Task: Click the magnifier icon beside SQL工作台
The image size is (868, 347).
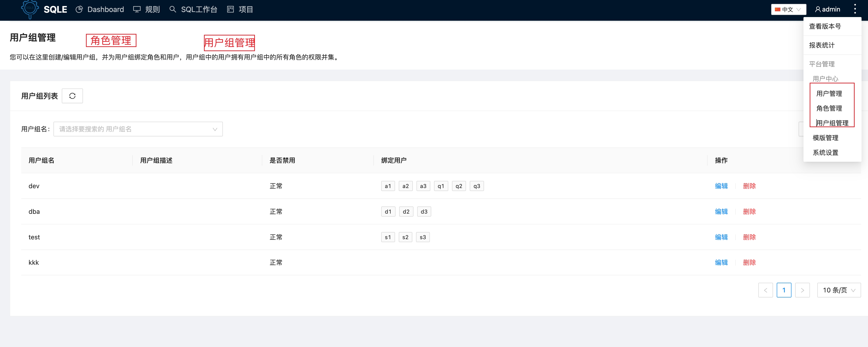Action: (x=173, y=9)
